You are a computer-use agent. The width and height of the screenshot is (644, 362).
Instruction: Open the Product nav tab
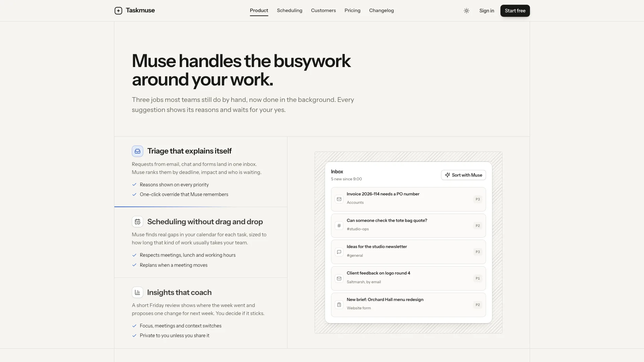point(259,11)
